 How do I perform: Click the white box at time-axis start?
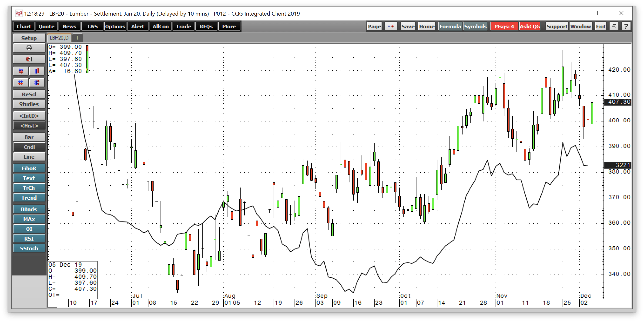[x=53, y=303]
